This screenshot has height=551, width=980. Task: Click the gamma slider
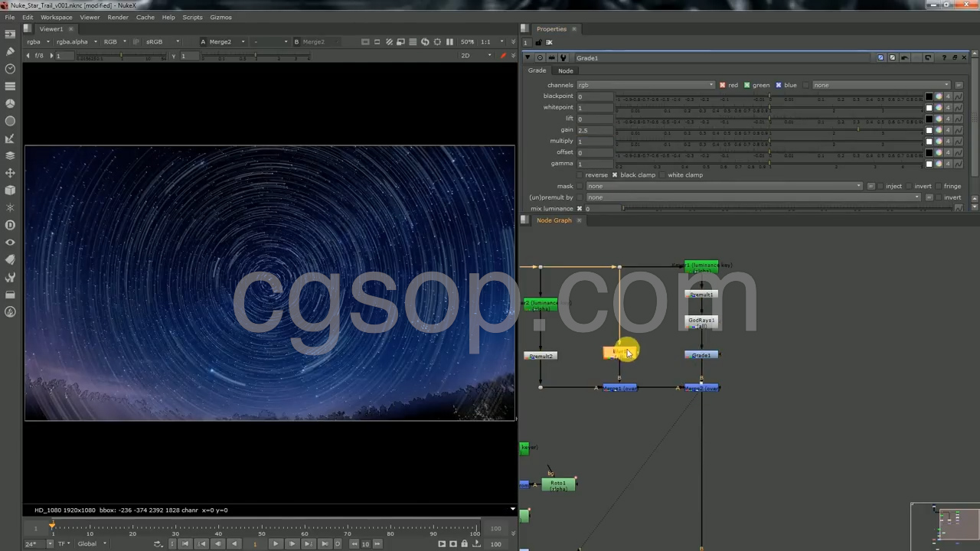click(x=769, y=164)
